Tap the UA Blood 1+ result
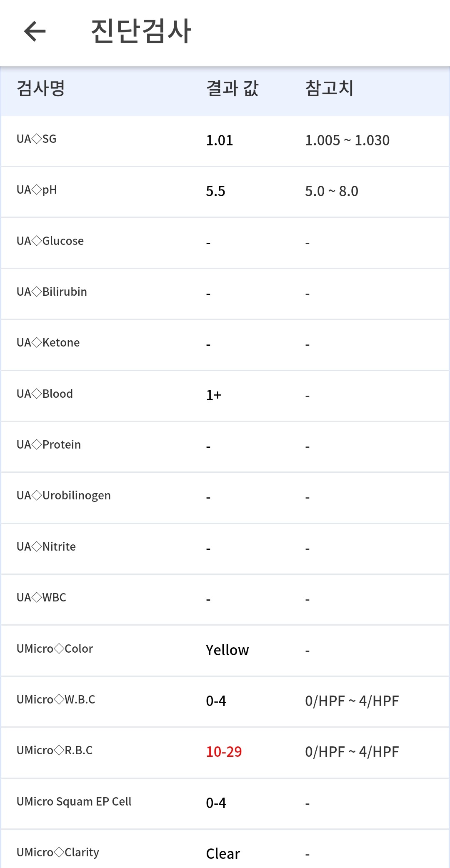This screenshot has width=450, height=868. coord(214,395)
